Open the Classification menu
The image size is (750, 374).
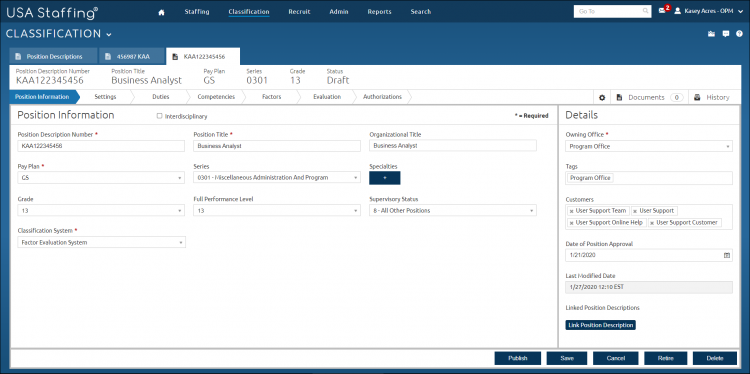(249, 12)
